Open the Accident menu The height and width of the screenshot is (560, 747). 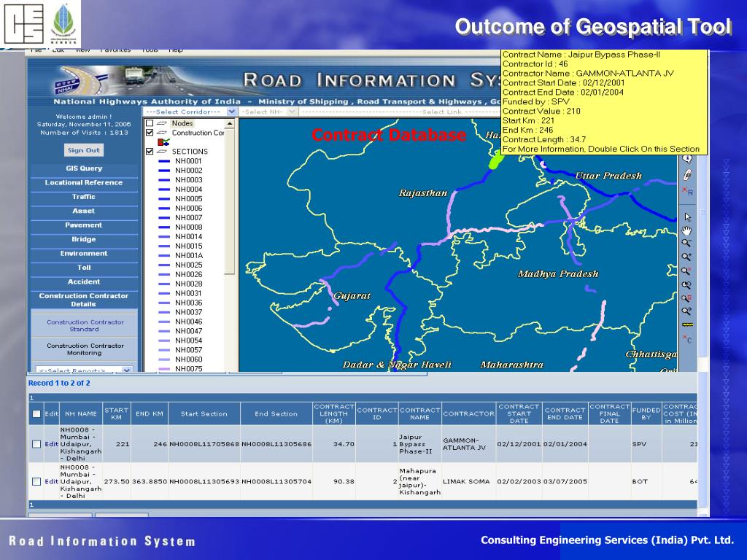click(x=84, y=282)
